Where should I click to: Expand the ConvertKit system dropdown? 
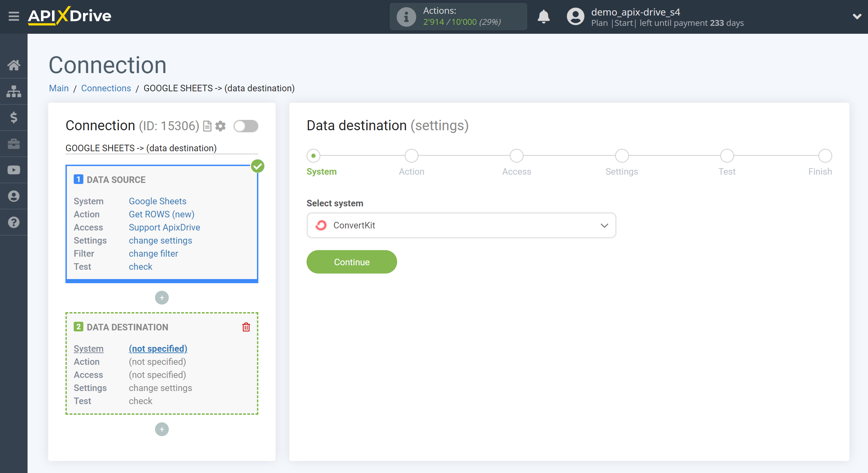(605, 225)
